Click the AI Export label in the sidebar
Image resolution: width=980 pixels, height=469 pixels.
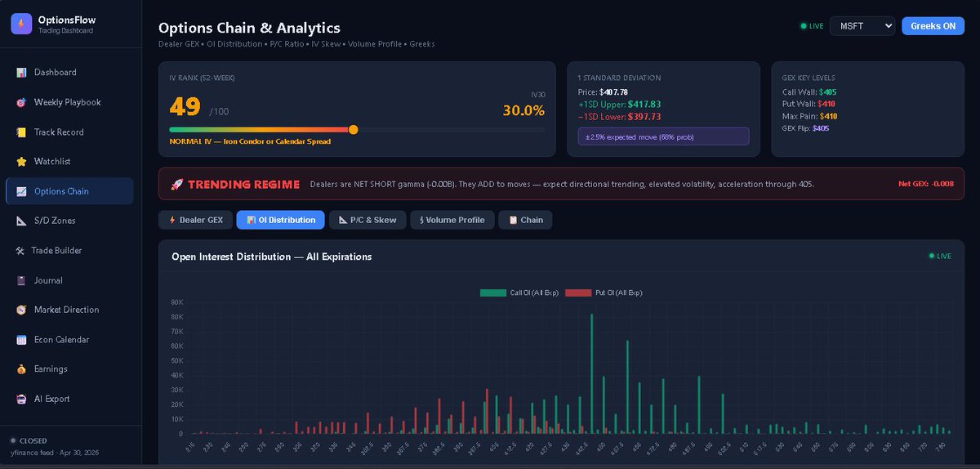(x=52, y=399)
